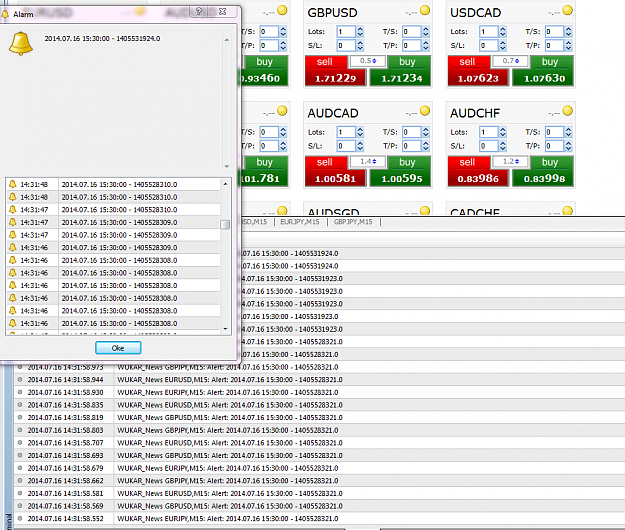Adjust the AUDCHF S/L spinner arrows

[503, 146]
